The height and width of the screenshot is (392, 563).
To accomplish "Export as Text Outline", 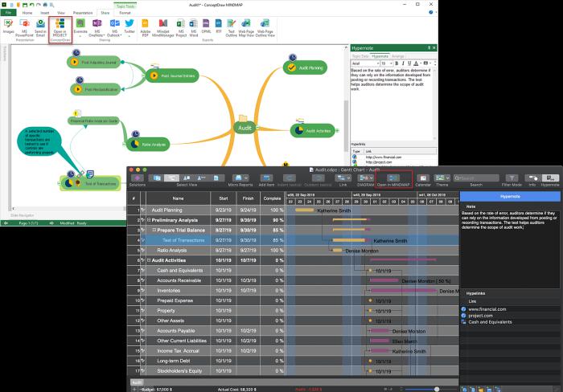I will coord(232,28).
